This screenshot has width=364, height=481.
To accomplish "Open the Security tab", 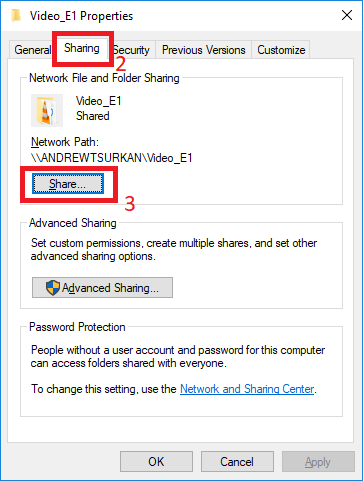I will coord(132,50).
